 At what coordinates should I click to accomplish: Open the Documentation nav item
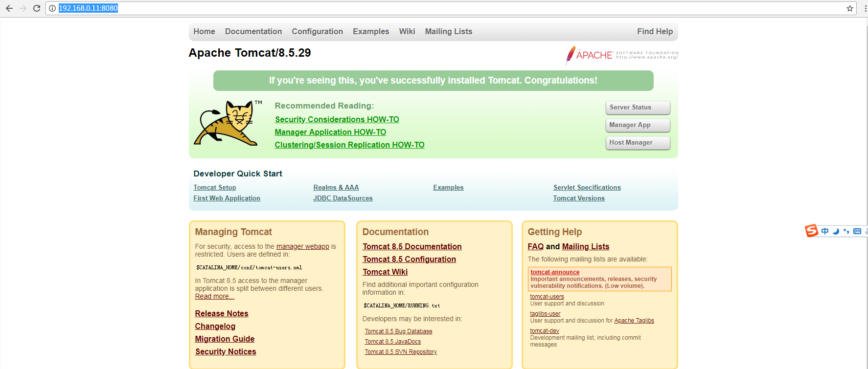(x=253, y=31)
